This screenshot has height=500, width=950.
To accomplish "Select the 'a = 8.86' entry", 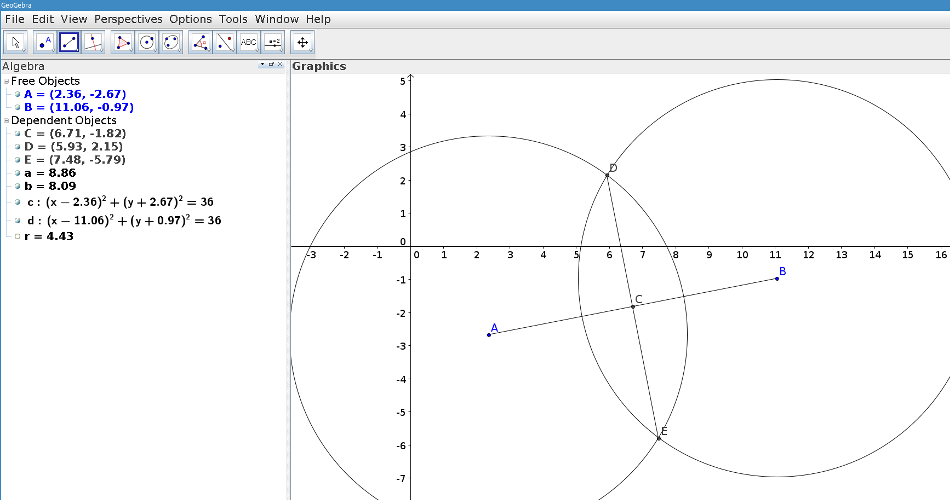I will [50, 173].
